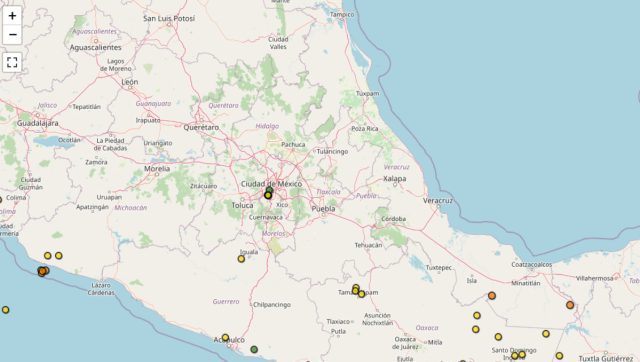Click the Tuxtla Gutiérrez label

tap(606, 358)
